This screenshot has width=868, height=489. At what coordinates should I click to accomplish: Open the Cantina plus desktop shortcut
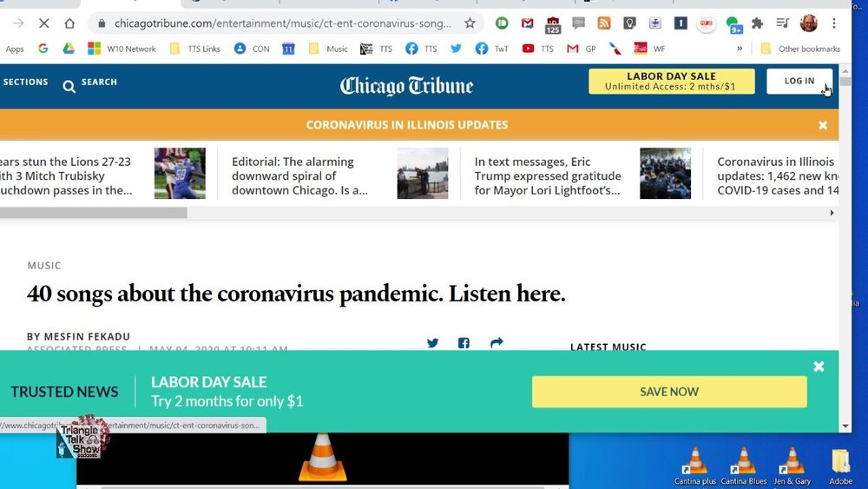click(x=694, y=466)
